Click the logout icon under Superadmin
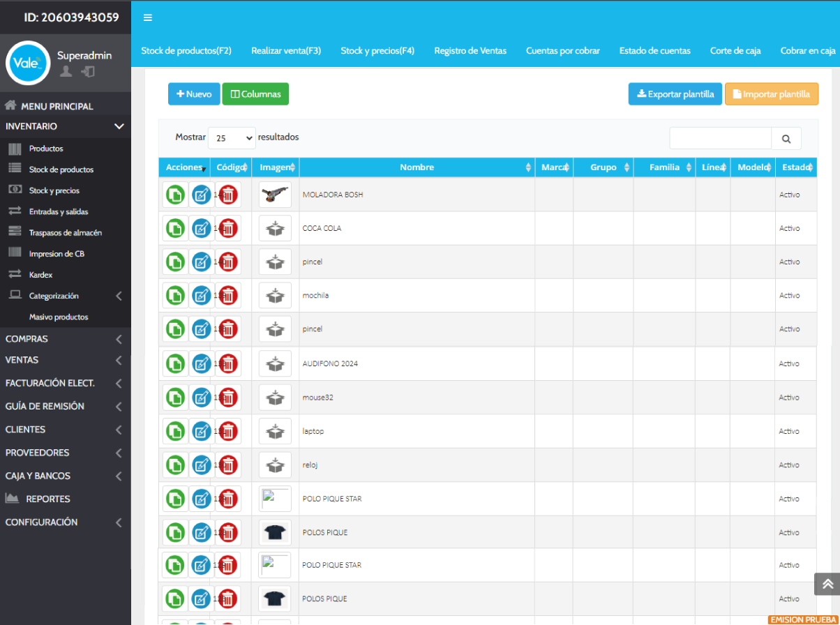The image size is (840, 625). 88,71
